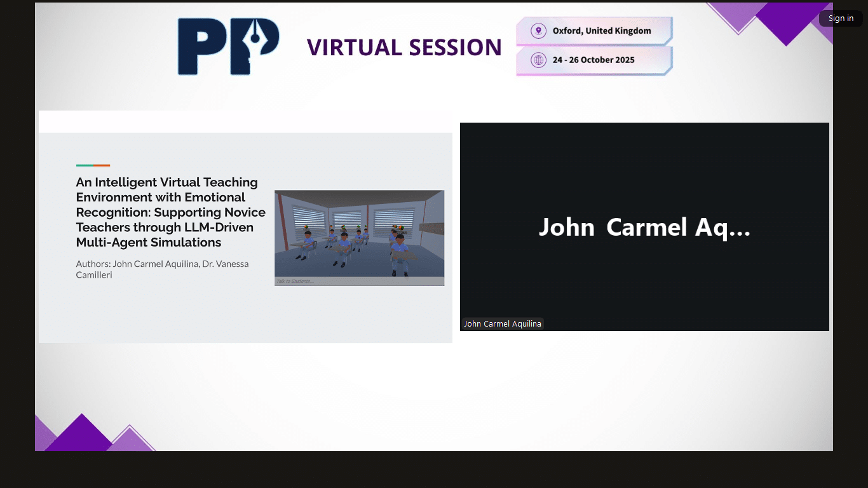
Task: Select the 24 - 26 October 2025 badge
Action: pos(594,60)
